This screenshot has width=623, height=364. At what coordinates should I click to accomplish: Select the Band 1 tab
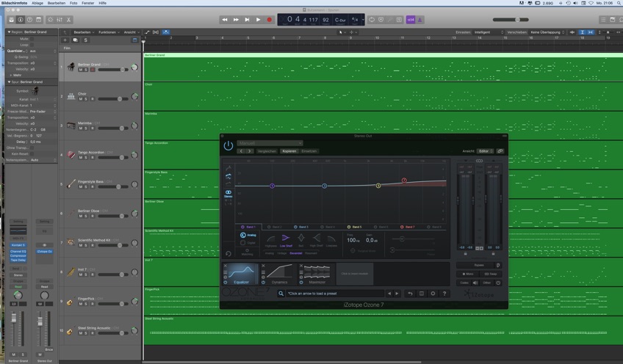click(x=248, y=227)
